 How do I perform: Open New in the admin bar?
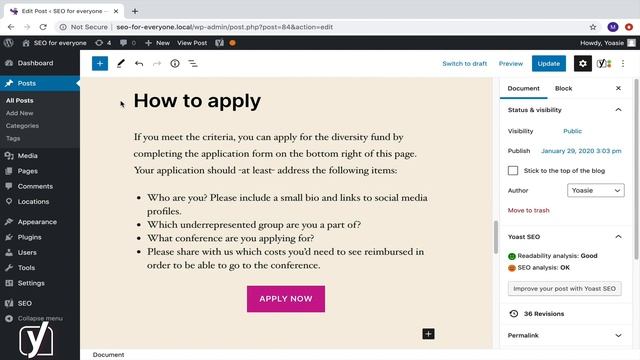[x=158, y=43]
